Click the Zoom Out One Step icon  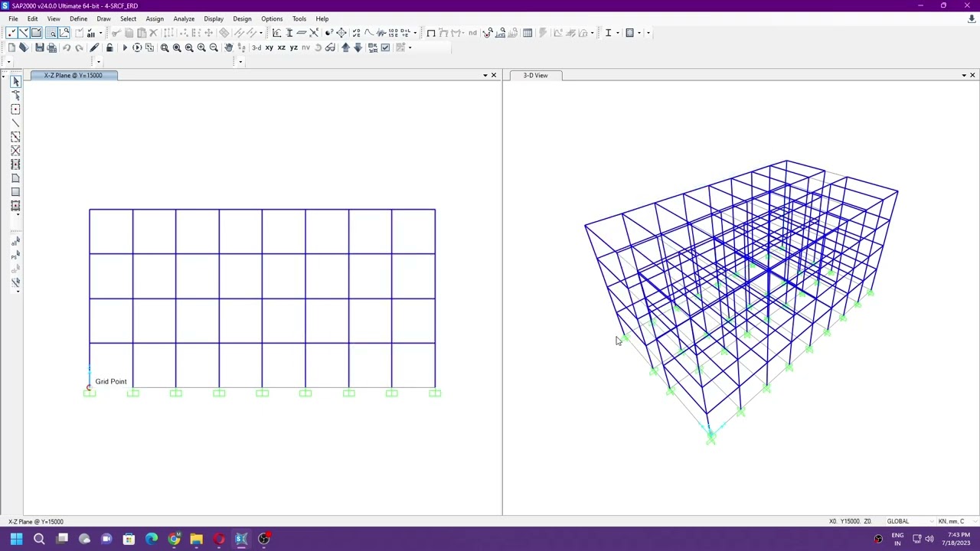(x=214, y=47)
